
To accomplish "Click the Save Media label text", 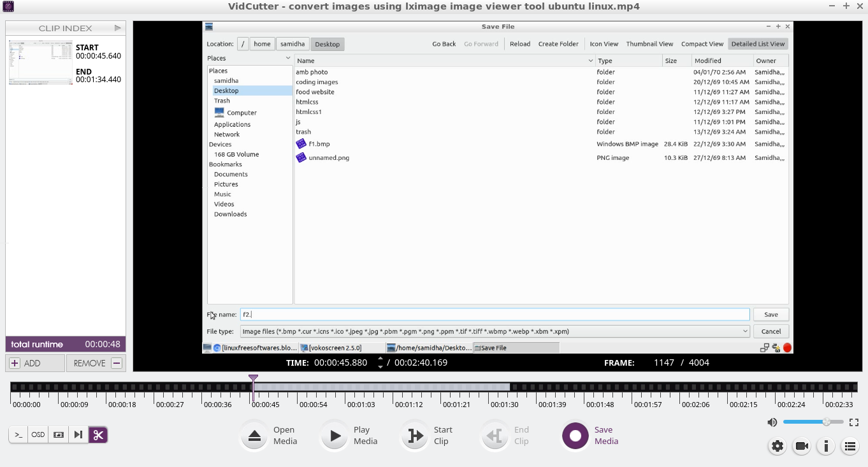I will pos(606,436).
